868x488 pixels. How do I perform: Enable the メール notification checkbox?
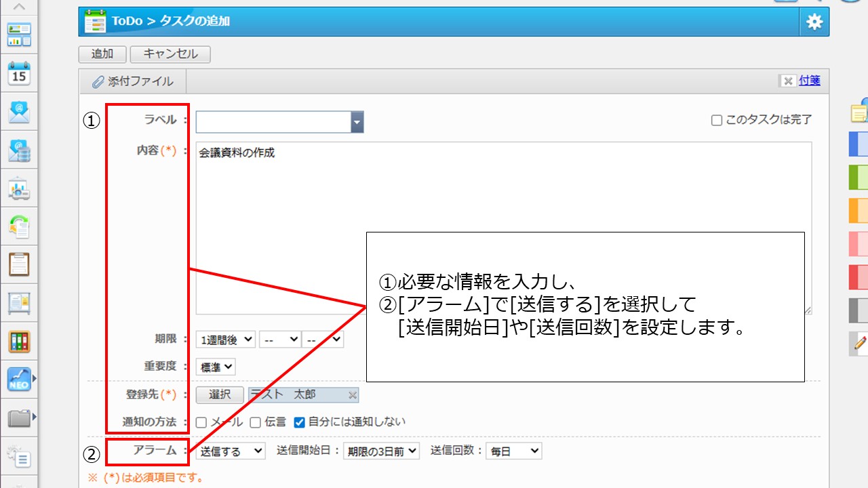click(201, 422)
